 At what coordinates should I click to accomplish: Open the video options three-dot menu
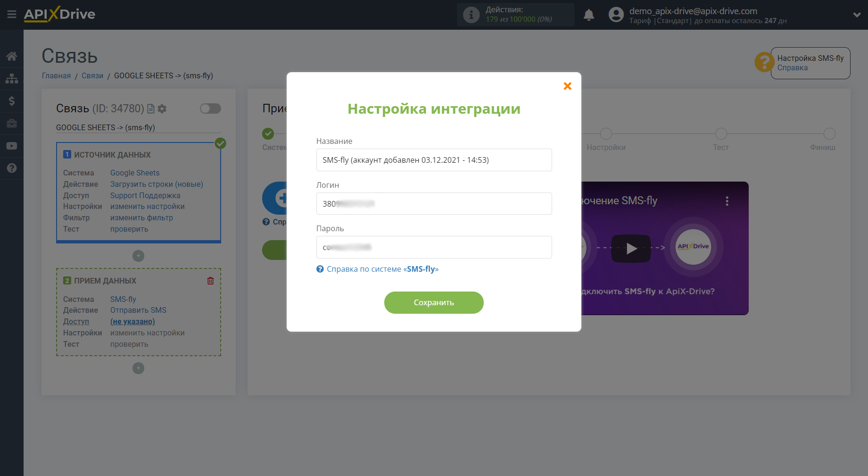(727, 201)
